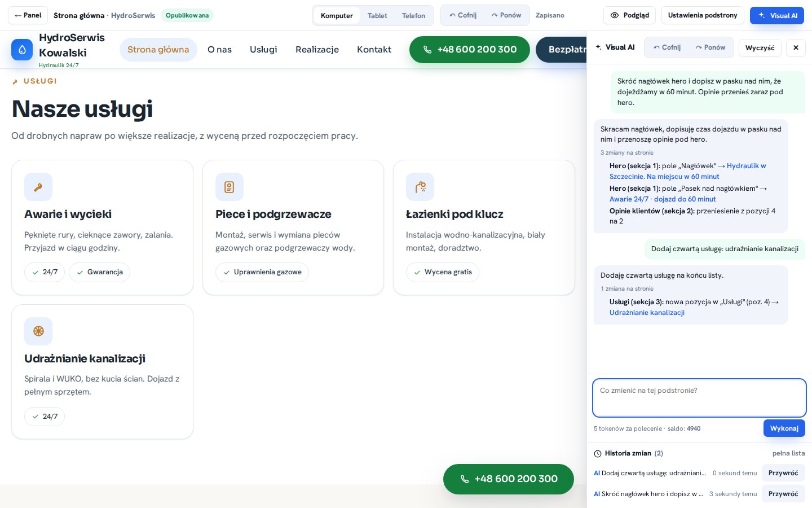Click the blue Visual AI button
The image size is (812, 508).
pyautogui.click(x=777, y=15)
